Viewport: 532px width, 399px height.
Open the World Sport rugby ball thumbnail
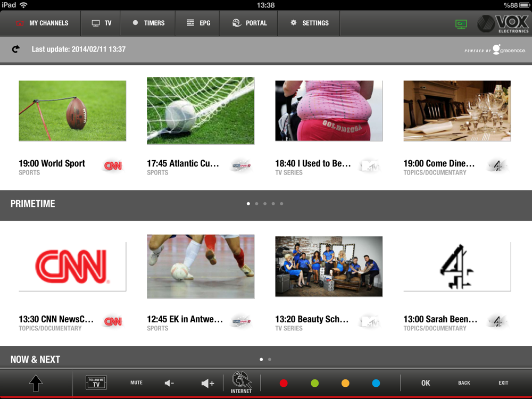click(72, 111)
